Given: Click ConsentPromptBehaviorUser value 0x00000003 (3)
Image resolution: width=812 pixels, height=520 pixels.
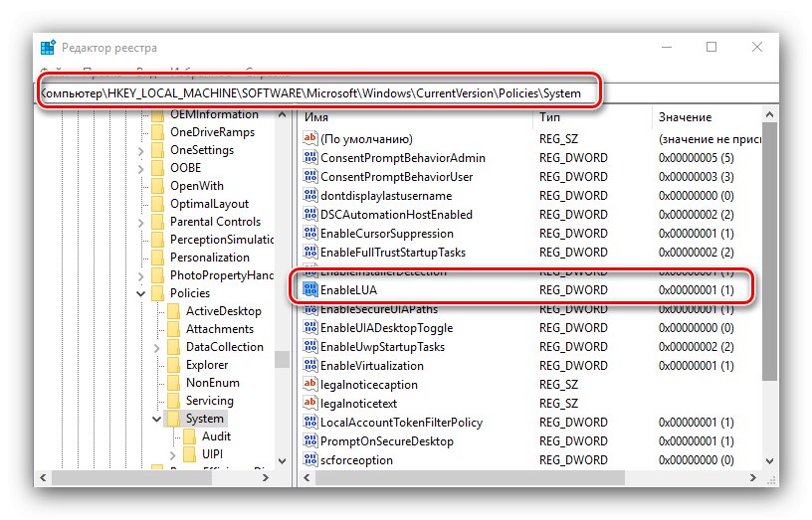Looking at the screenshot, I should tap(696, 176).
